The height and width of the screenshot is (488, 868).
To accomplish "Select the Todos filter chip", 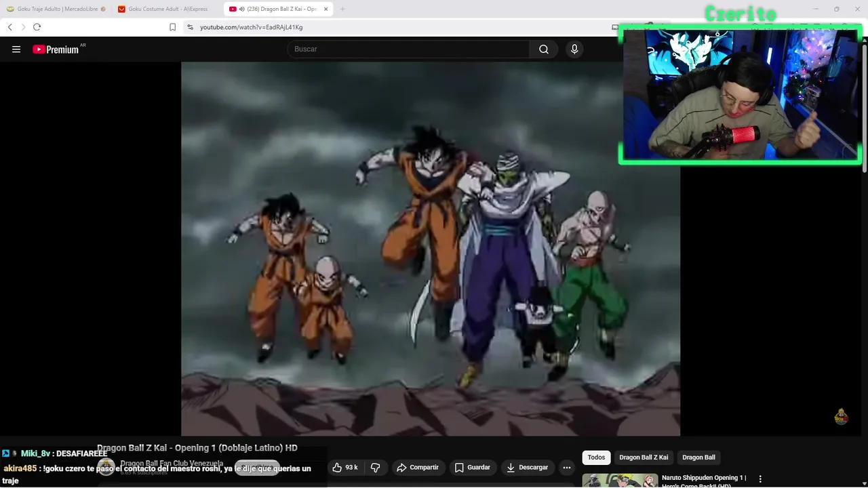I will (x=596, y=457).
